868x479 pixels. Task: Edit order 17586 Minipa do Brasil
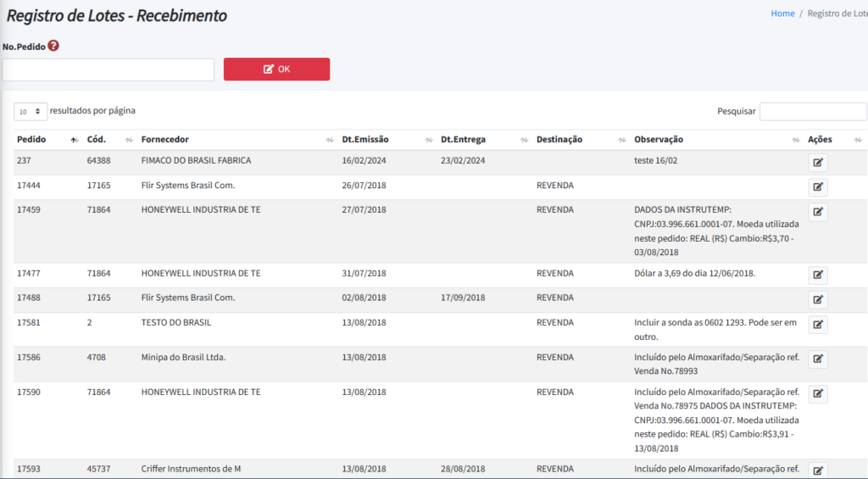pos(818,359)
